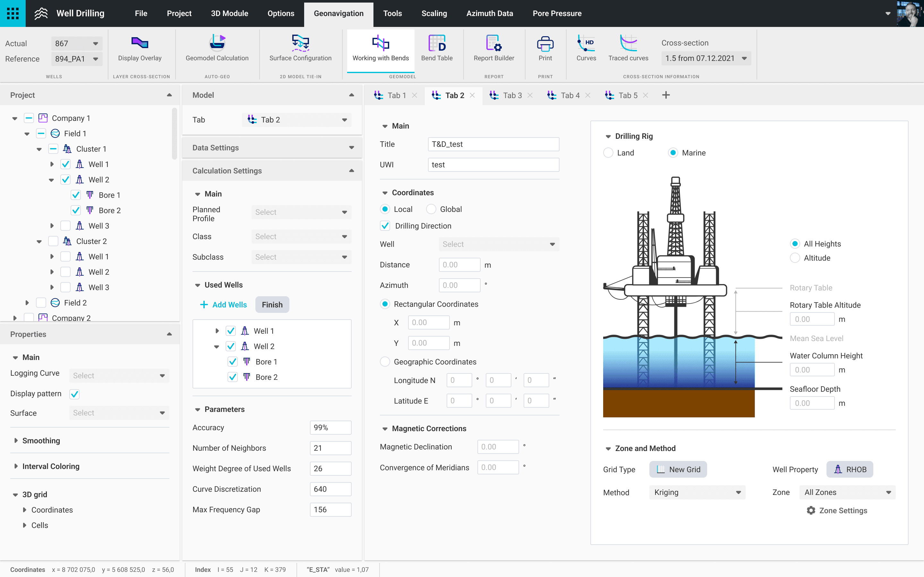Open the Display Overlay tool
924x577 pixels.
(x=139, y=49)
